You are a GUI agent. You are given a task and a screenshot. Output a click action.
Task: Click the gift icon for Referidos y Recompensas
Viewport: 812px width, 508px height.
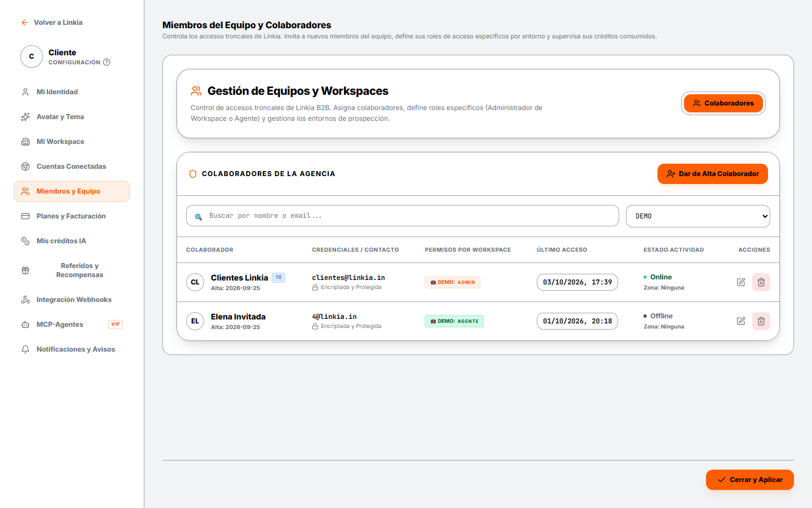25,270
